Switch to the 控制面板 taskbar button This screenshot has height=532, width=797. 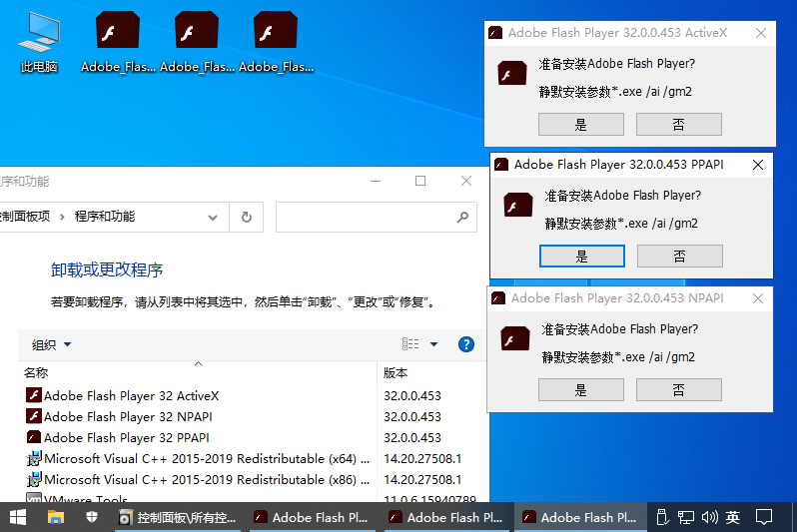point(178,517)
